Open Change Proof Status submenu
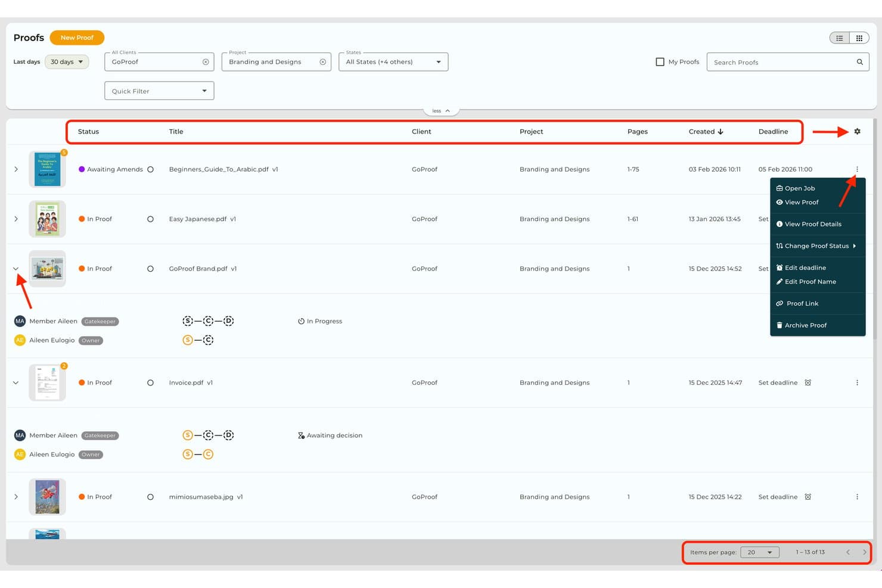This screenshot has width=882, height=588. coord(816,246)
